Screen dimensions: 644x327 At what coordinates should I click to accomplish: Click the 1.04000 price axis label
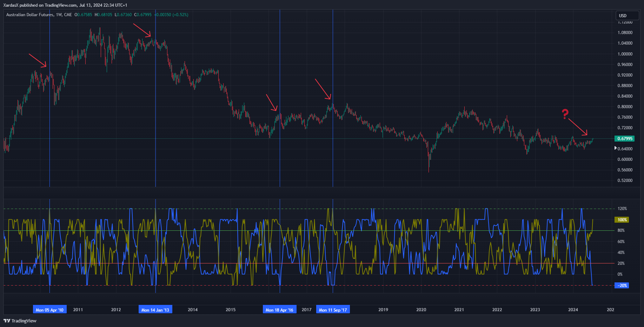click(x=625, y=43)
